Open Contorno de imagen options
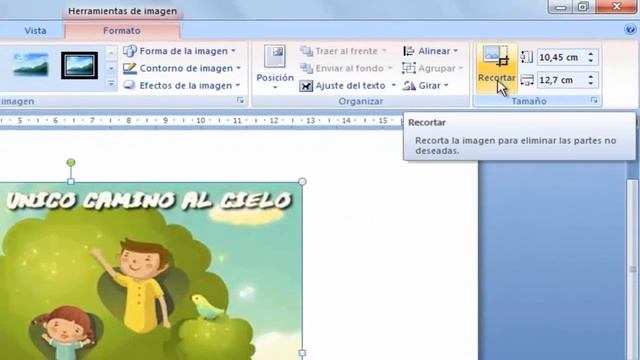 [x=182, y=68]
